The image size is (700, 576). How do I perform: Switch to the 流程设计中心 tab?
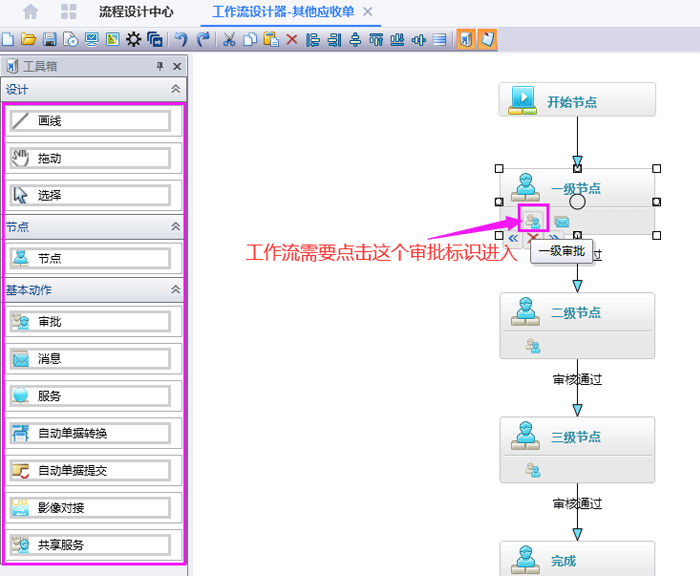click(x=136, y=12)
